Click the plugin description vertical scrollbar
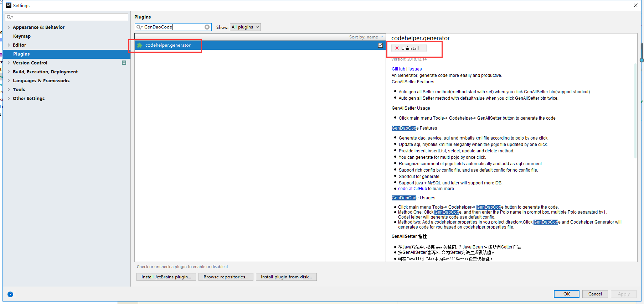Screen dimensions: 644x304 click(x=635, y=111)
